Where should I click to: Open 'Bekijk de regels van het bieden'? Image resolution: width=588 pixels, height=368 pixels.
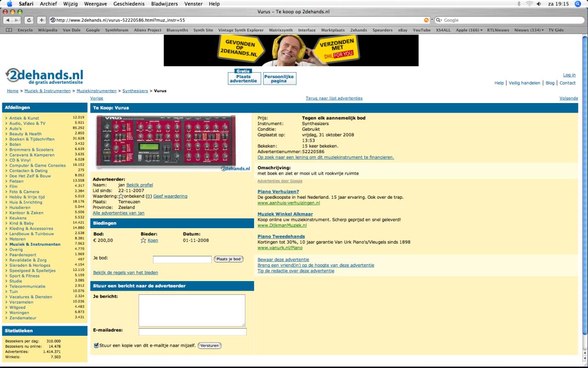pyautogui.click(x=125, y=273)
